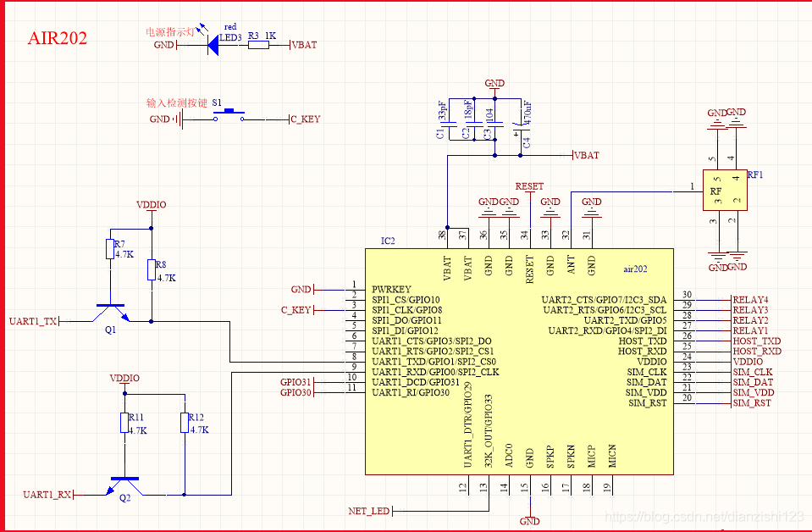Select the PWRKEY pin name
The height and width of the screenshot is (532, 812).
click(x=391, y=290)
